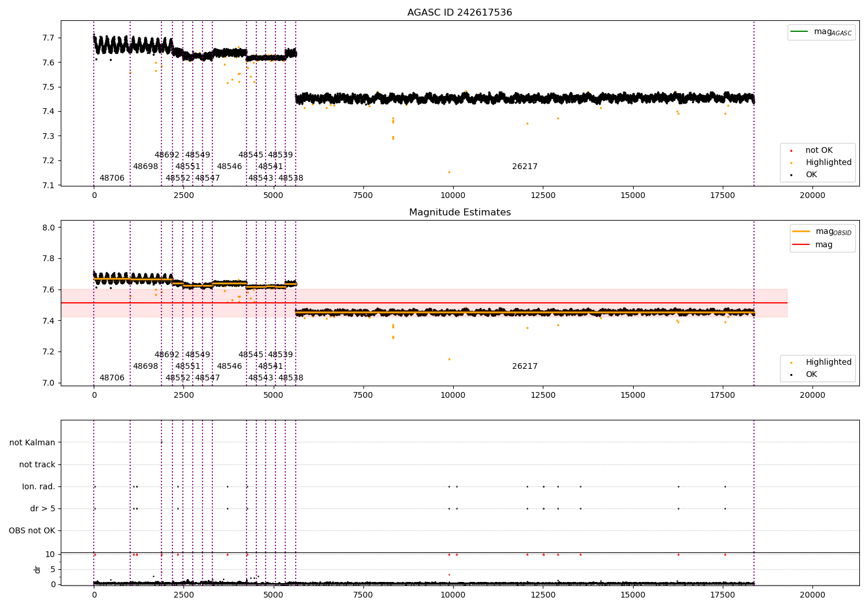Image resolution: width=868 pixels, height=608 pixels.
Task: Click the 7.7 tick on the top plot axis
Action: [x=49, y=38]
